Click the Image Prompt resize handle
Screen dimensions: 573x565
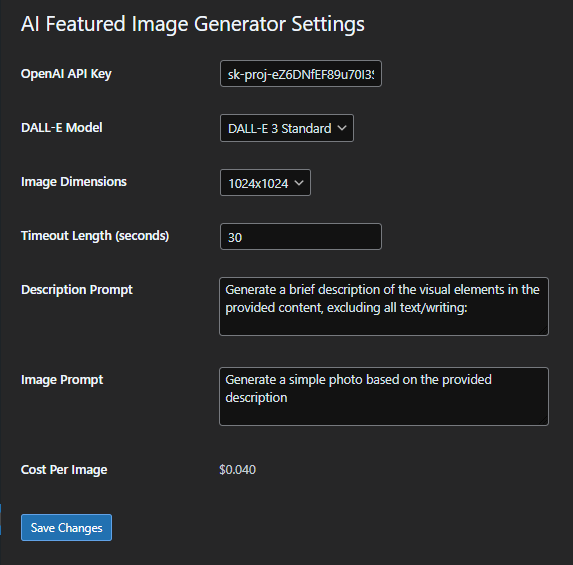click(x=544, y=421)
